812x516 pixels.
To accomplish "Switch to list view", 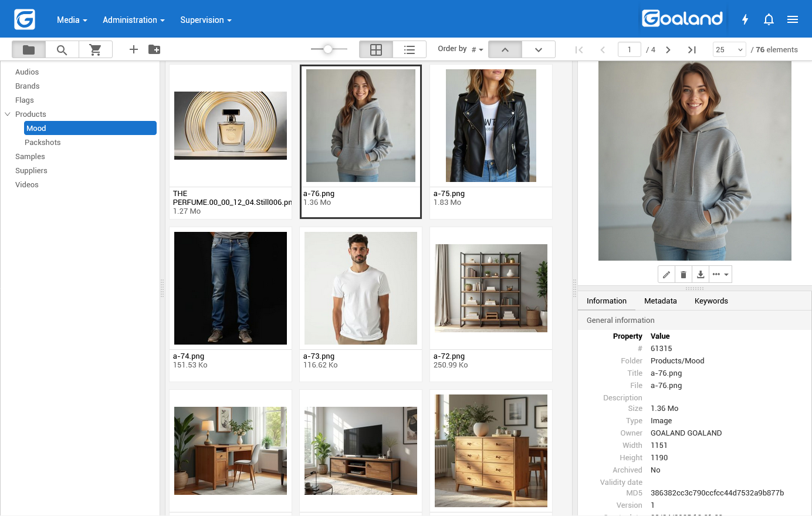I will tap(410, 50).
